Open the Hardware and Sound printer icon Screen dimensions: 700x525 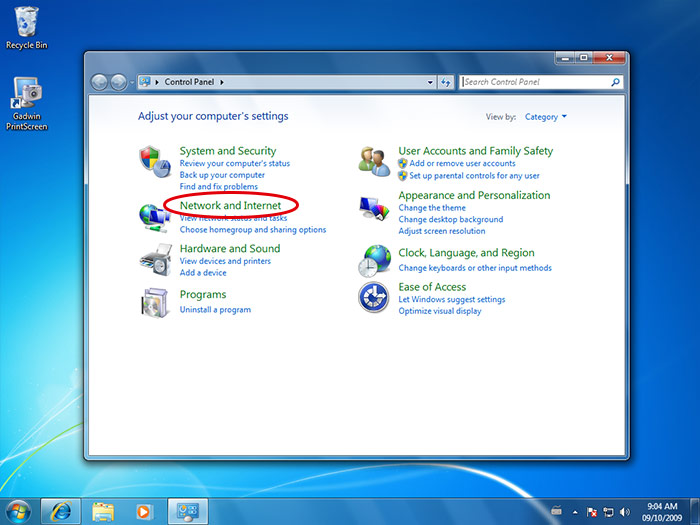[x=155, y=260]
